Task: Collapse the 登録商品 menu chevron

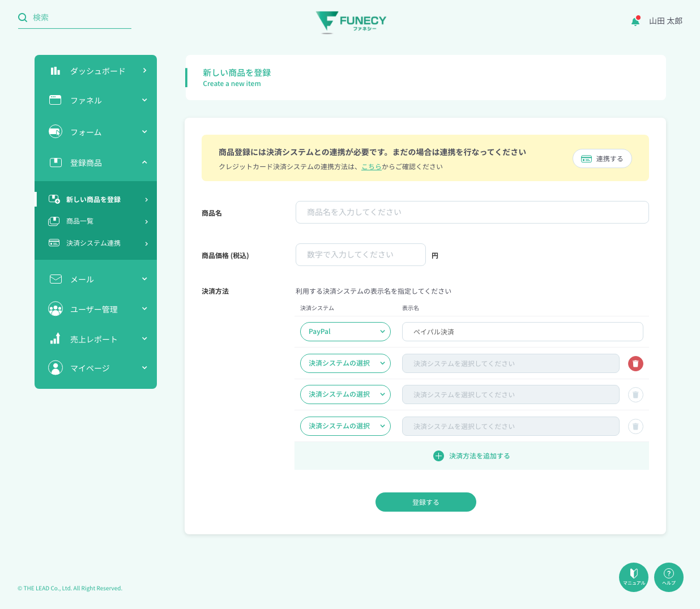Action: pyautogui.click(x=144, y=162)
